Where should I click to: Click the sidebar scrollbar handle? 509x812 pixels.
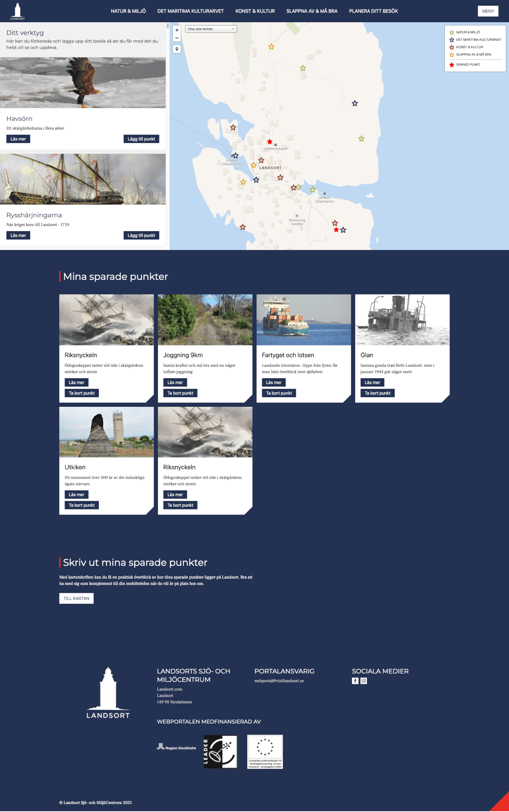coord(168,26)
